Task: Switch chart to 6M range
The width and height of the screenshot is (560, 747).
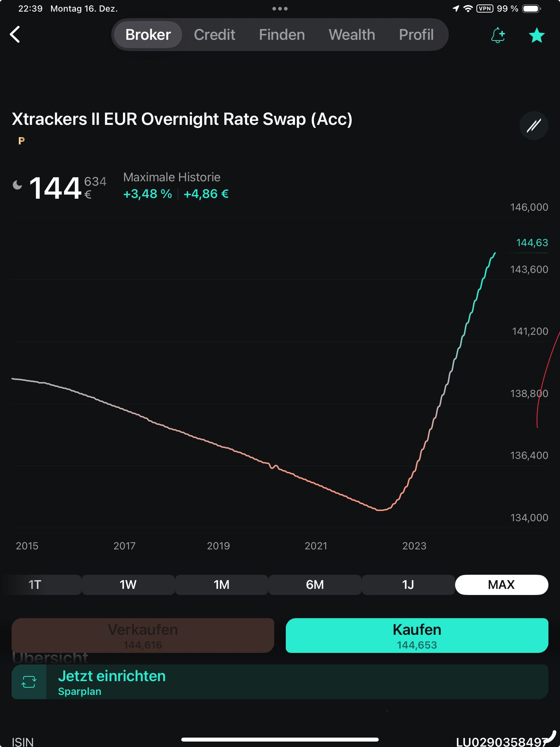Action: point(315,584)
